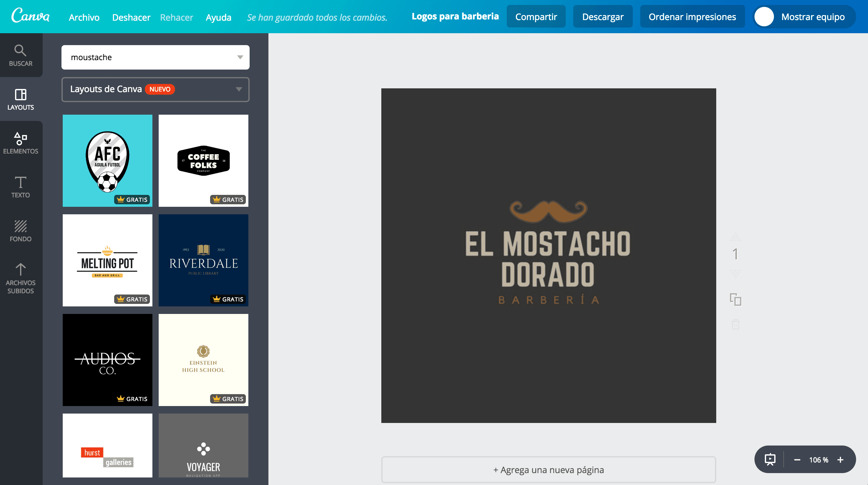
Task: Select the Melting Pot layout
Action: coord(108,260)
